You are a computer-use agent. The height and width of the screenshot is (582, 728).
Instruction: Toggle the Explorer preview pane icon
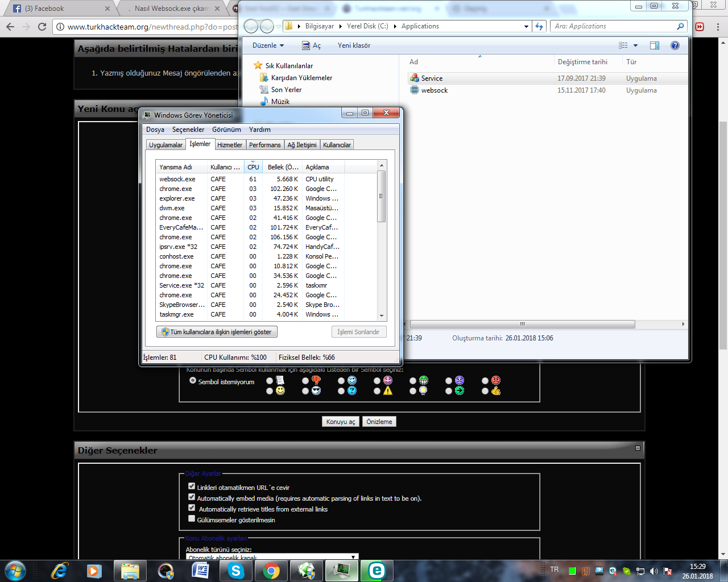(655, 45)
